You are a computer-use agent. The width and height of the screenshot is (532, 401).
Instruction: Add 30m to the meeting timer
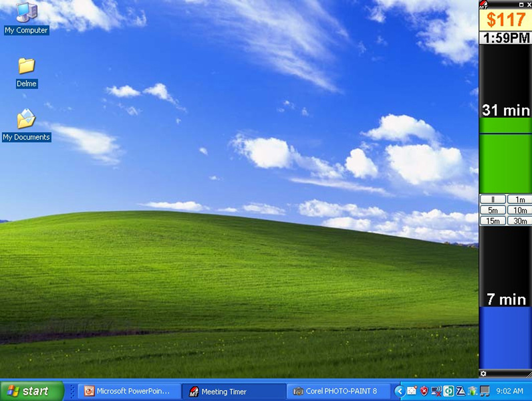coord(519,221)
